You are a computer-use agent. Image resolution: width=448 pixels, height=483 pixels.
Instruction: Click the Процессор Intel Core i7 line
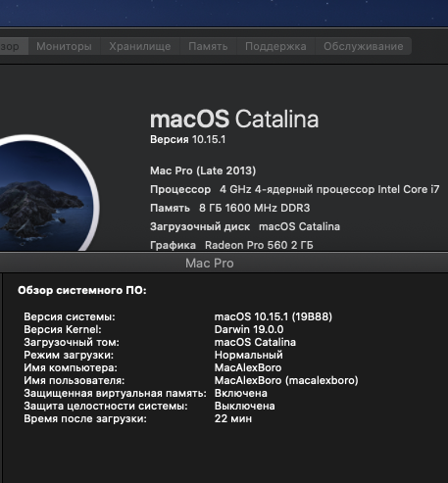[x=295, y=189]
